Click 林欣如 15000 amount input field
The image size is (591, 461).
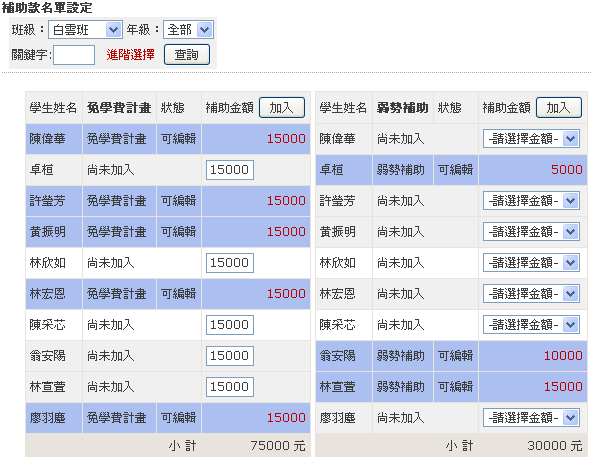[230, 263]
